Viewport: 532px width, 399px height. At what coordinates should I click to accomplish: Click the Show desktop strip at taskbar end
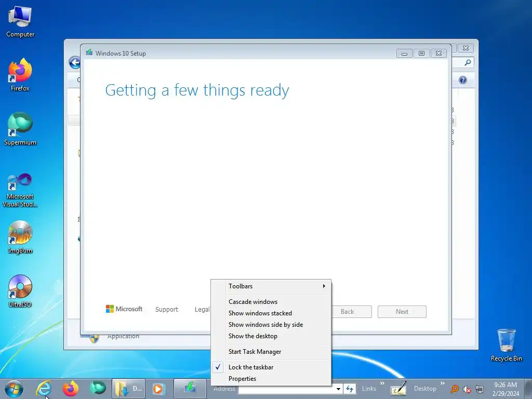tap(528, 389)
